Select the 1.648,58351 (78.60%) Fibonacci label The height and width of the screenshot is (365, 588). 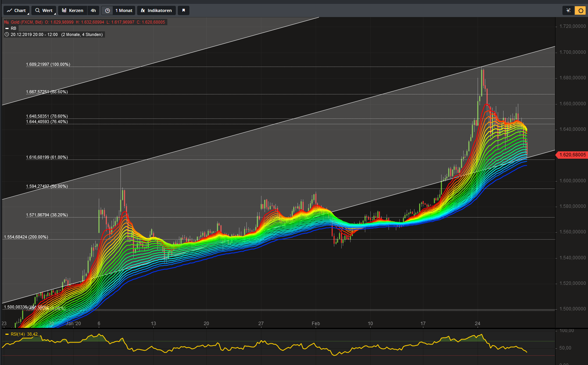tap(47, 116)
